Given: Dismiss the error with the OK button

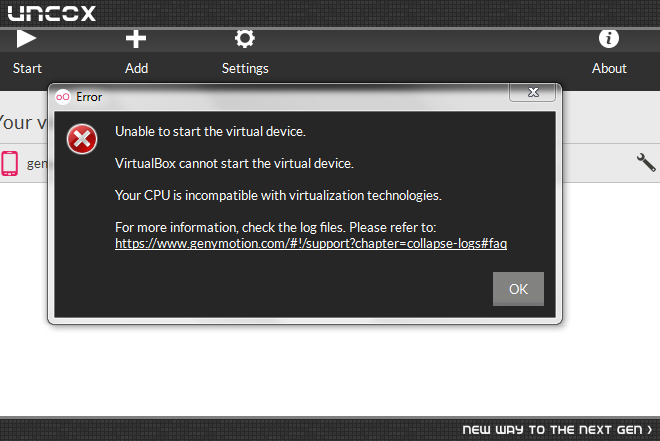Looking at the screenshot, I should click(518, 289).
